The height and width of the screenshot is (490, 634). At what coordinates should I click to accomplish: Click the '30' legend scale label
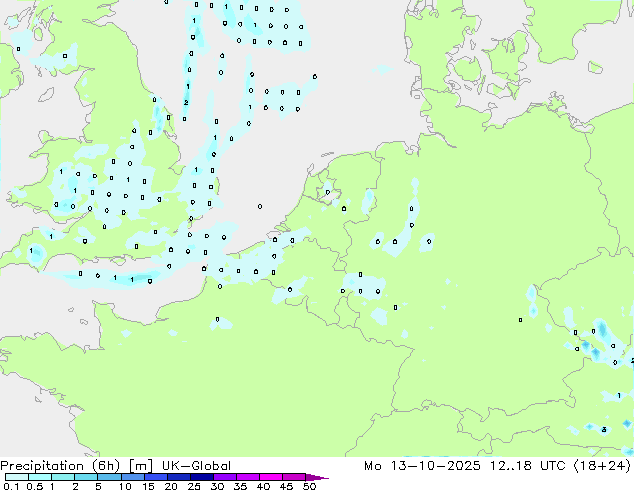217,486
